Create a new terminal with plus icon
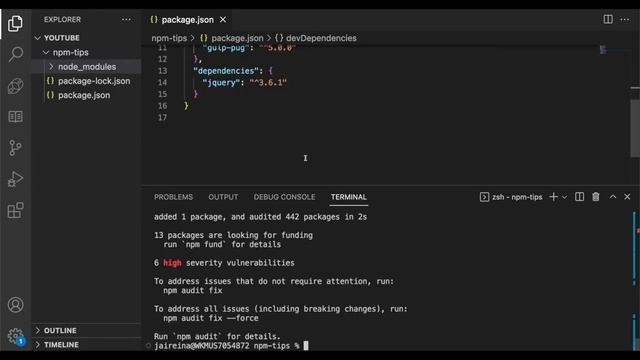 [553, 197]
